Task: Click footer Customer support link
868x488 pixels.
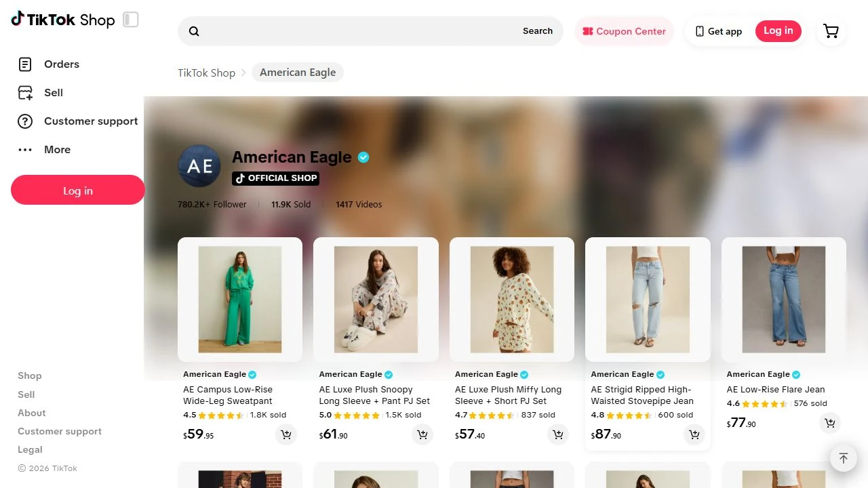Action: click(x=60, y=431)
